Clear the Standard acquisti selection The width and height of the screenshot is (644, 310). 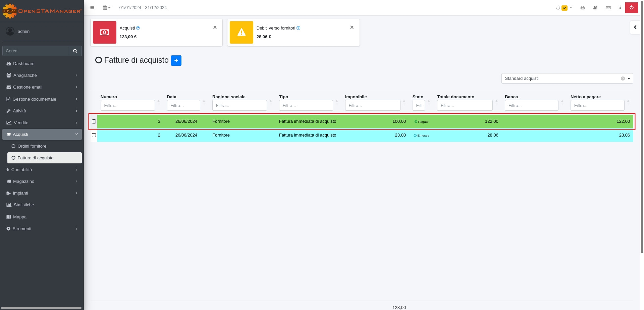[623, 79]
